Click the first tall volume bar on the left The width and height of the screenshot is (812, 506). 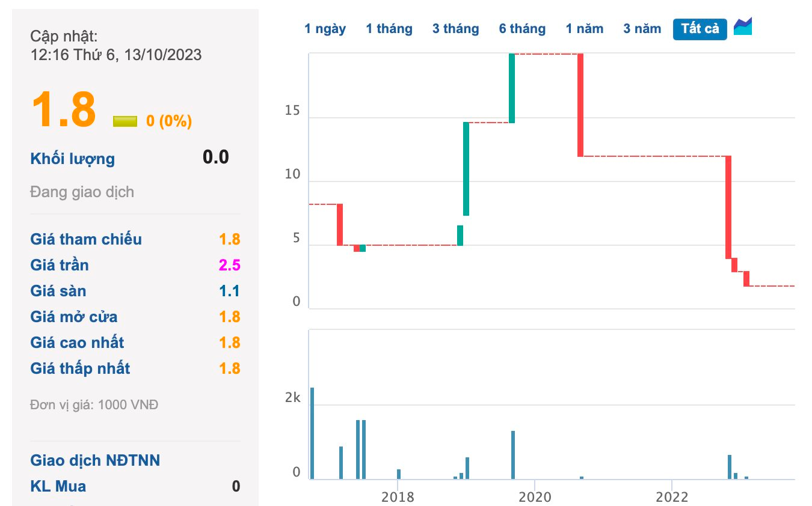point(312,433)
